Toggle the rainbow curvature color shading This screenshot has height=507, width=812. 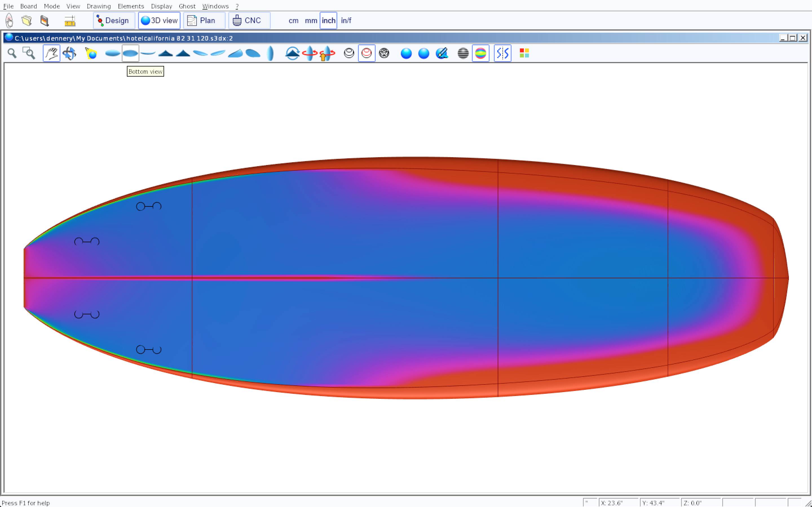click(x=480, y=53)
